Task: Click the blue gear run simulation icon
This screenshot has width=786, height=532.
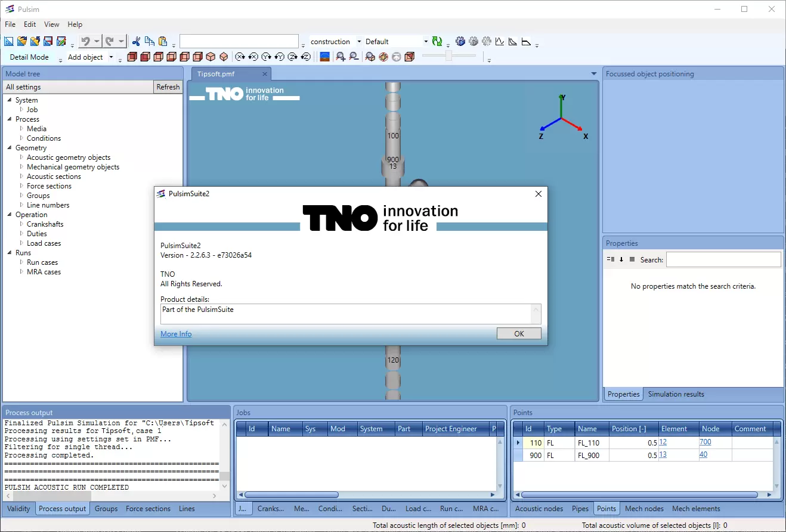Action: click(460, 41)
